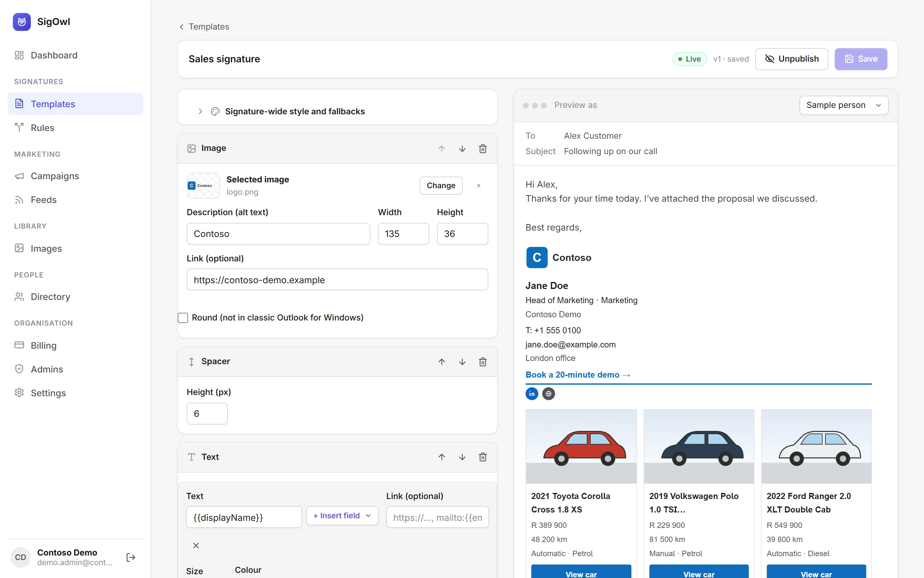Log out using the sign-out icon
This screenshot has width=924, height=578.
tap(131, 557)
